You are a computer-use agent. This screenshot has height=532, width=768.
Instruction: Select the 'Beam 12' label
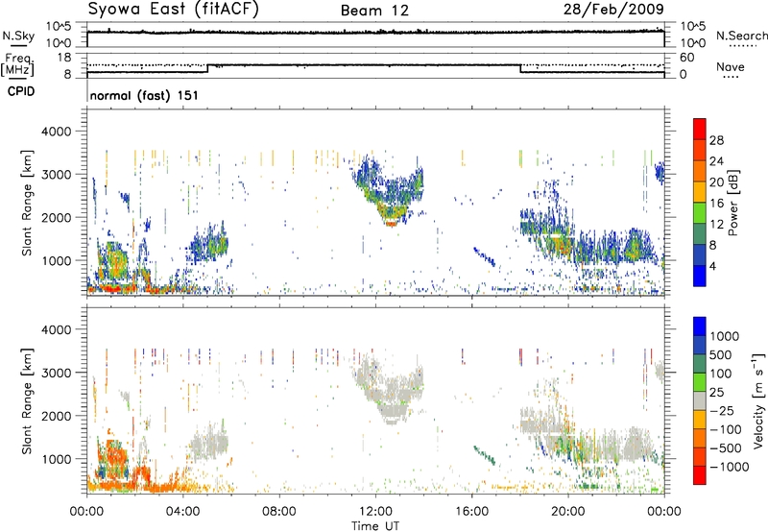[x=374, y=11]
